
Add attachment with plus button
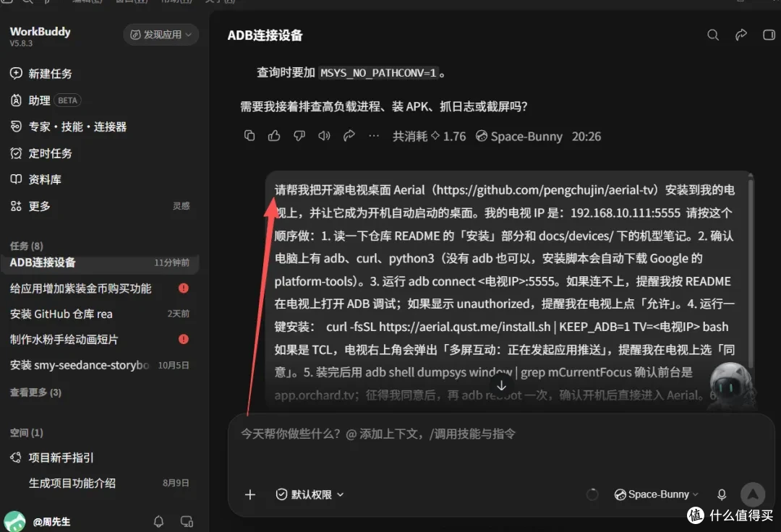point(250,494)
